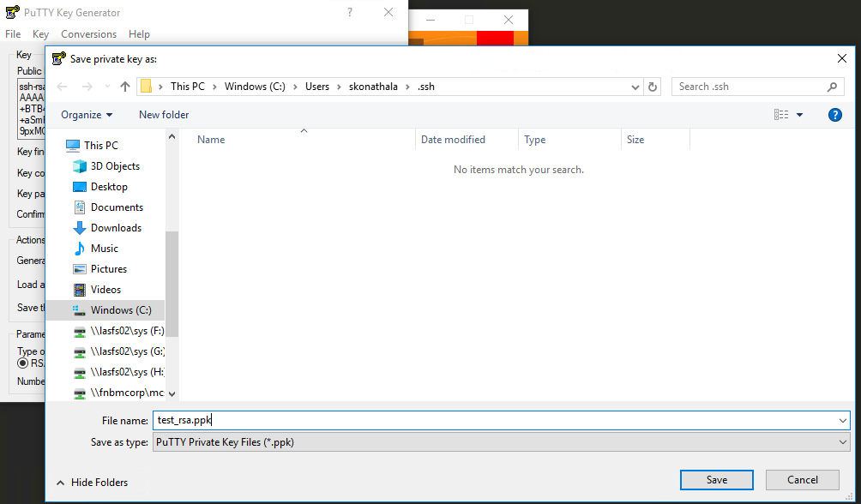861x504 pixels.
Task: Click the search magnifier in the search box
Action: pos(831,86)
